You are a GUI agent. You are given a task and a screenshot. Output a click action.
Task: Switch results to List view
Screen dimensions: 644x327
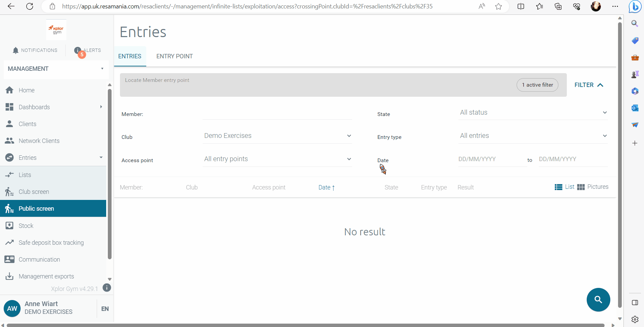pyautogui.click(x=564, y=187)
